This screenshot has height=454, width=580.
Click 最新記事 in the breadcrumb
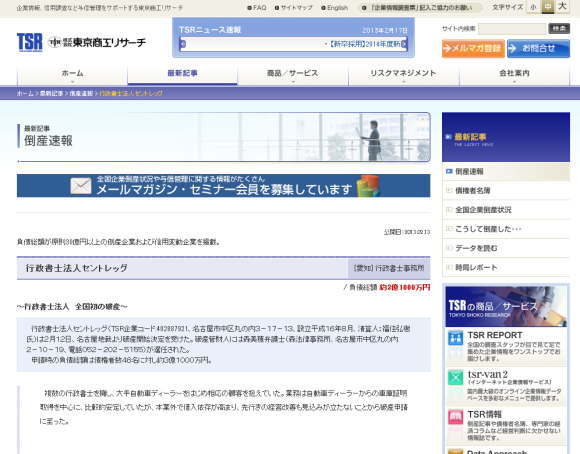51,94
